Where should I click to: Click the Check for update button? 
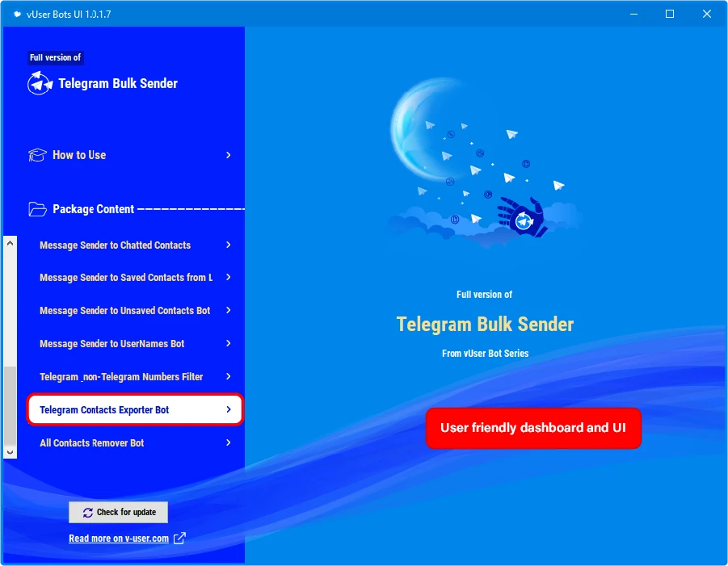119,512
